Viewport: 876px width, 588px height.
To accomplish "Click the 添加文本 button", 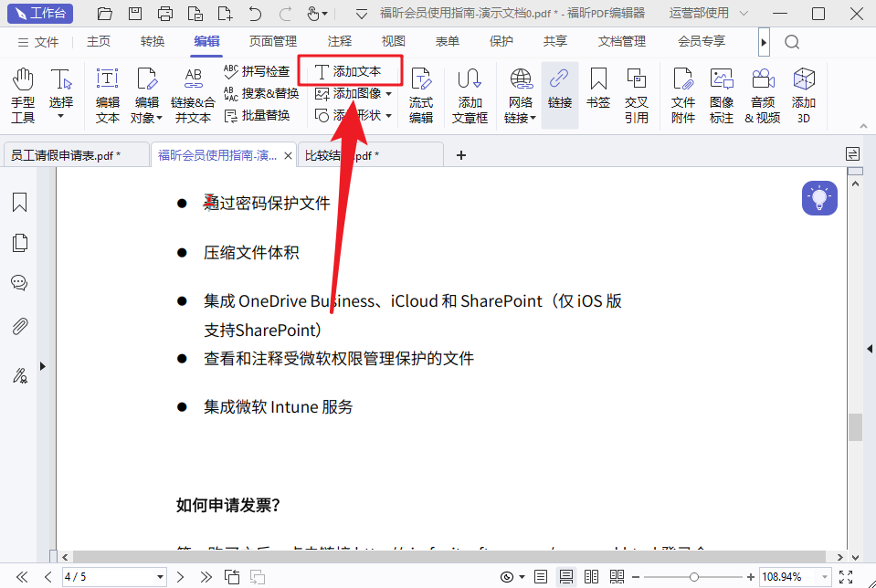I will [349, 71].
